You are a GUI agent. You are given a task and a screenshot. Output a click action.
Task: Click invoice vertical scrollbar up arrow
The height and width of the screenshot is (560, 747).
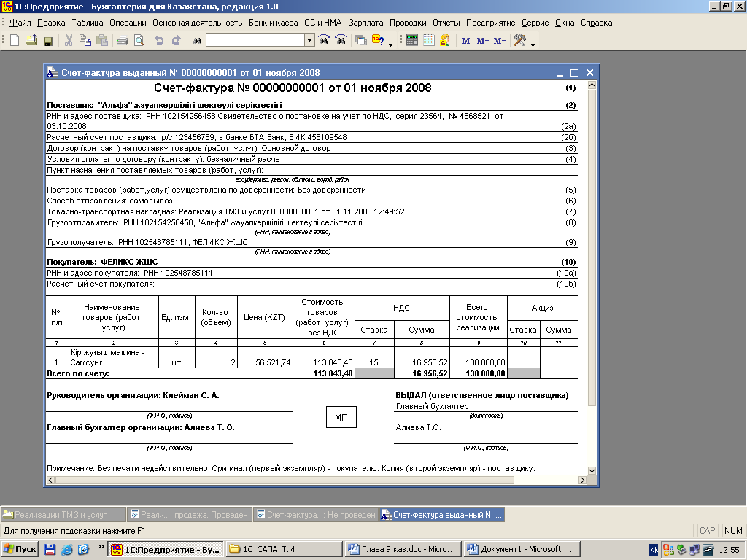(592, 85)
